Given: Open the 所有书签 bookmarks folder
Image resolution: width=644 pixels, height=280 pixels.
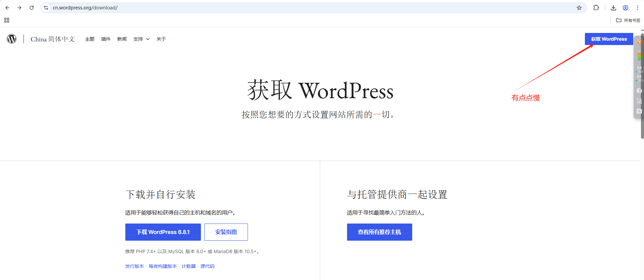Looking at the screenshot, I should [x=628, y=20].
